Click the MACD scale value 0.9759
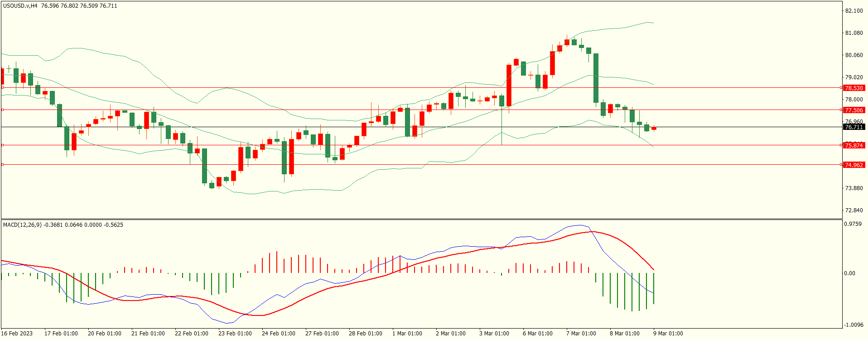The image size is (868, 339). point(853,224)
